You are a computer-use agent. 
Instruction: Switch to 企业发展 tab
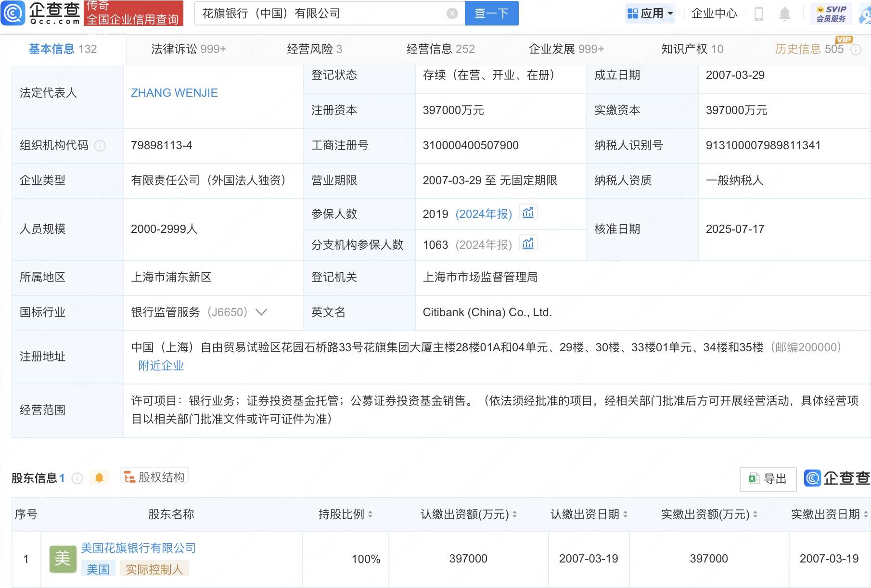pos(566,49)
